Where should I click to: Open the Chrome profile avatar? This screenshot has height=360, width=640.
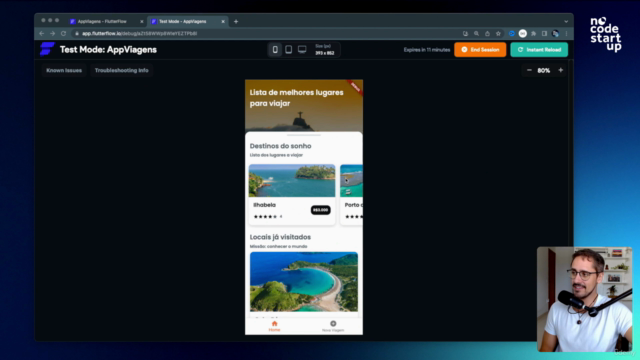[x=556, y=33]
